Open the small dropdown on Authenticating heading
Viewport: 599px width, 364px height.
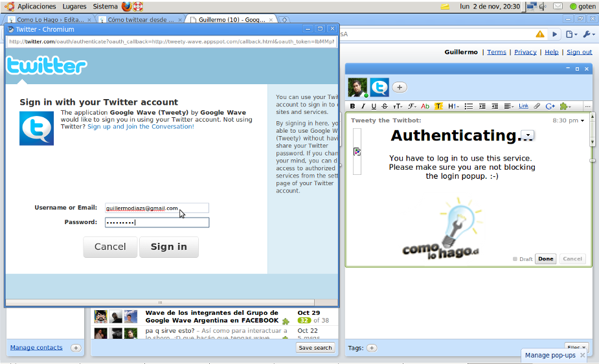pos(528,135)
